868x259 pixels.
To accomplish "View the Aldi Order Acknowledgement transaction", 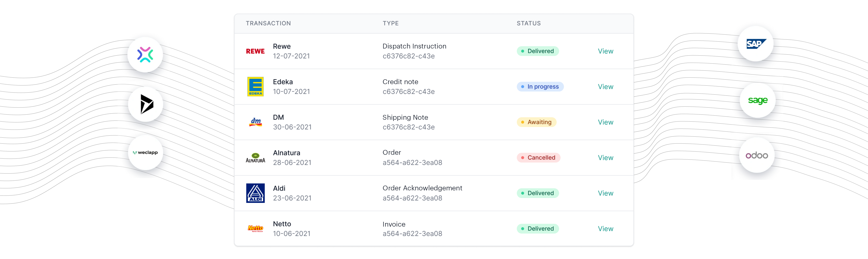I will [606, 193].
